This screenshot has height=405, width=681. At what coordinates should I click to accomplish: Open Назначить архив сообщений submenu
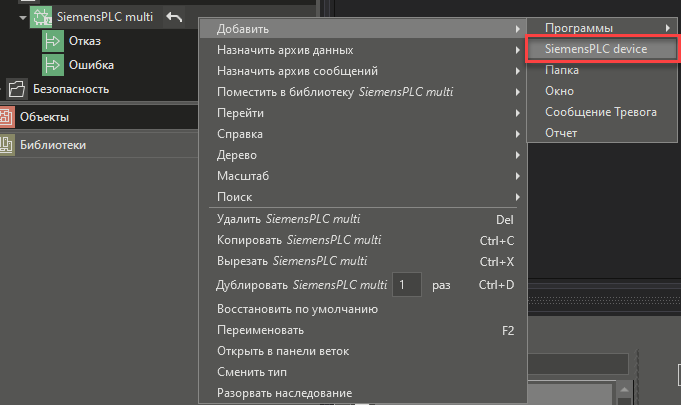tap(363, 71)
